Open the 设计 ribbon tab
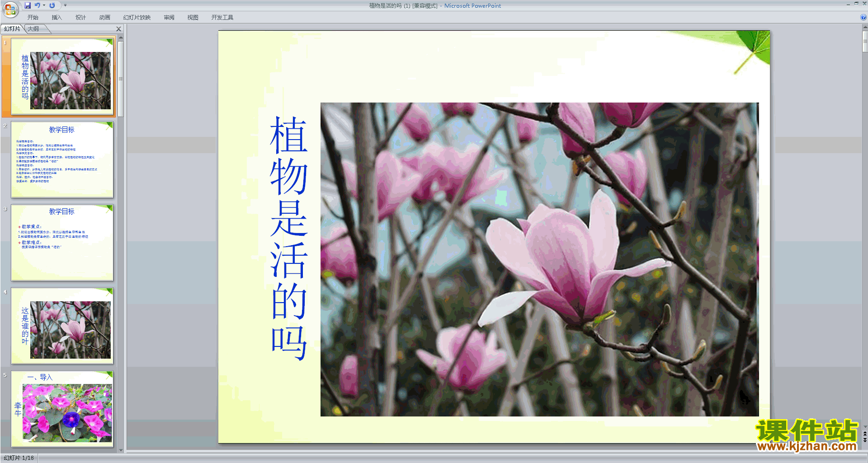Screen dimensions: 868x463 80,18
